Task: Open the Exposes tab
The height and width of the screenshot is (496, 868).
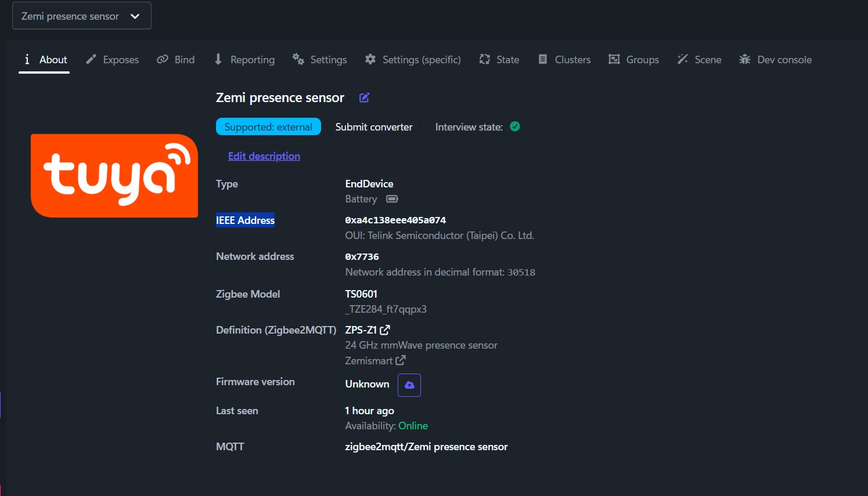Action: tap(112, 60)
